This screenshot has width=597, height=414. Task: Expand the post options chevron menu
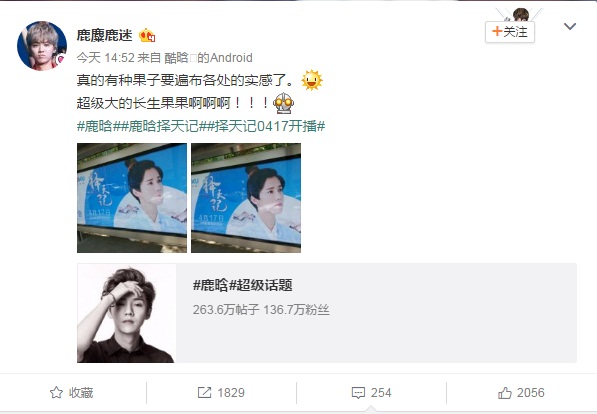pos(570,26)
